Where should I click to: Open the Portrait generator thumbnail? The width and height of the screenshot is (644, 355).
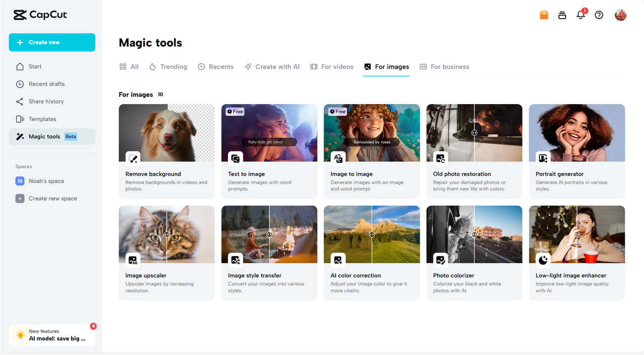click(577, 133)
